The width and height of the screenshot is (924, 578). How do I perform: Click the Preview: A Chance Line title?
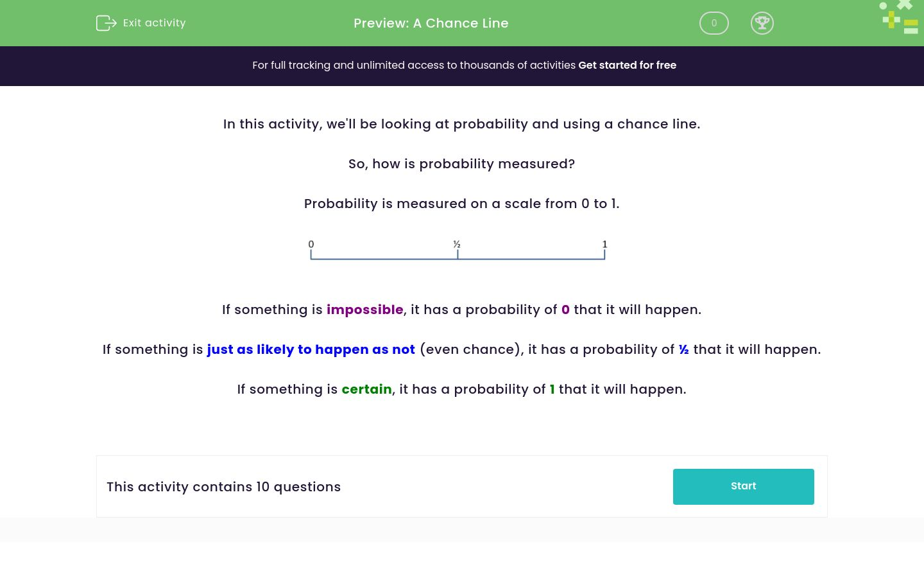click(431, 23)
